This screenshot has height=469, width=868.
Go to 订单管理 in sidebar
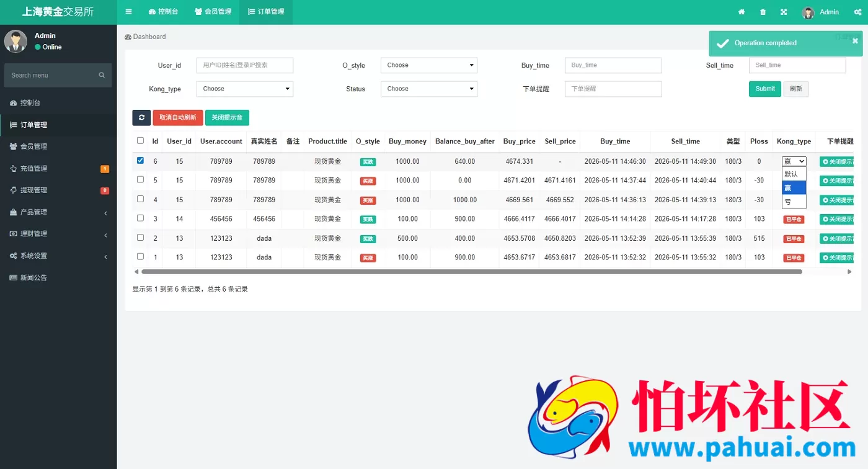58,125
